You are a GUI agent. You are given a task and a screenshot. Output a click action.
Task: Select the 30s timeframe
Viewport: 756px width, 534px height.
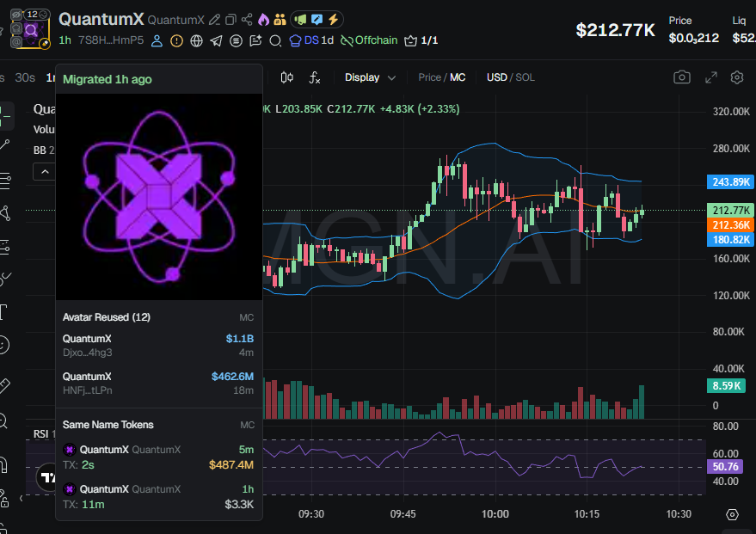pyautogui.click(x=25, y=77)
